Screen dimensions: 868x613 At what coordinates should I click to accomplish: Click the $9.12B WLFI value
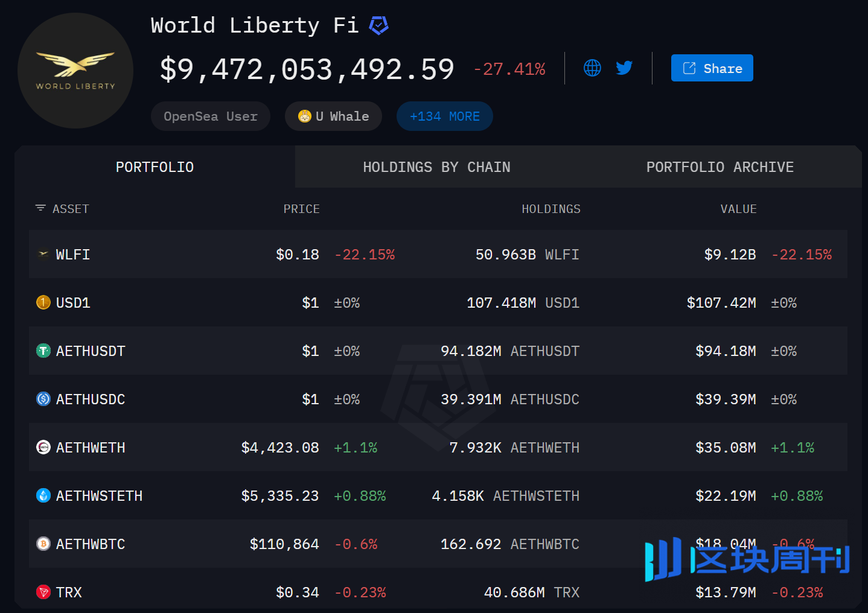click(x=730, y=255)
